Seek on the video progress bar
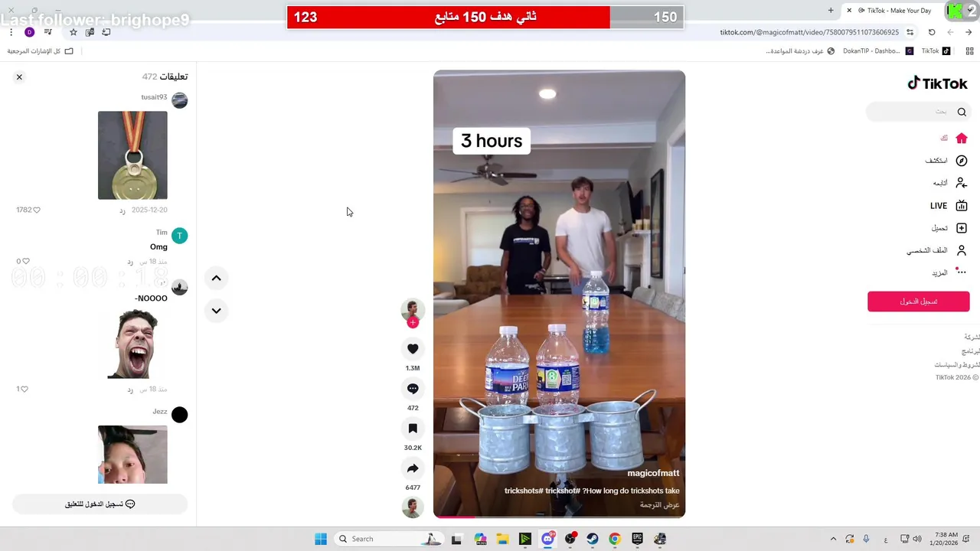980x551 pixels. coord(559,517)
